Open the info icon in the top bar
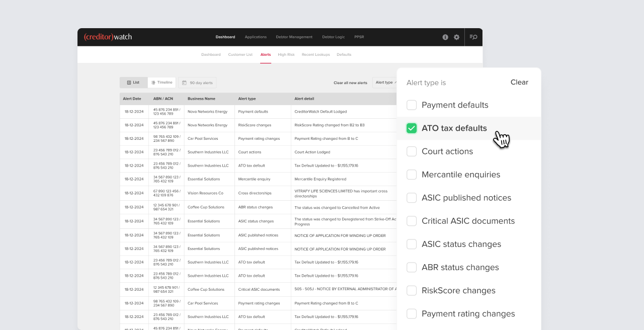The width and height of the screenshot is (644, 330). point(445,37)
